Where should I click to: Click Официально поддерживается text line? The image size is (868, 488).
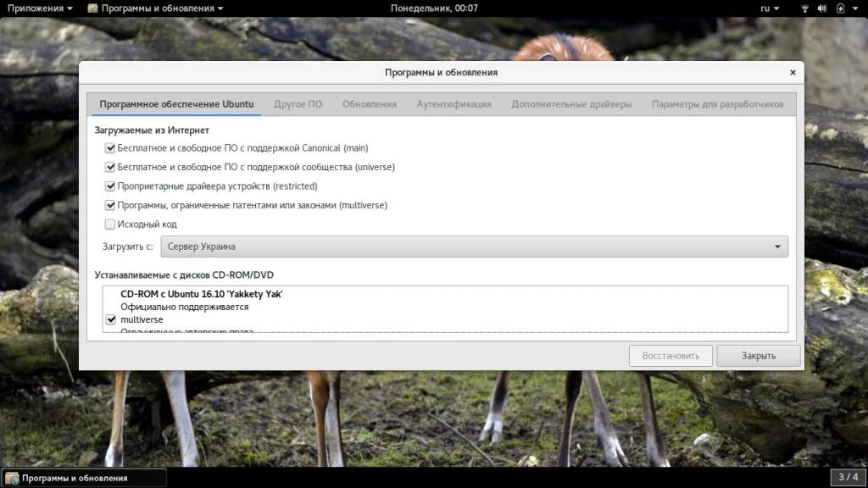pos(184,307)
